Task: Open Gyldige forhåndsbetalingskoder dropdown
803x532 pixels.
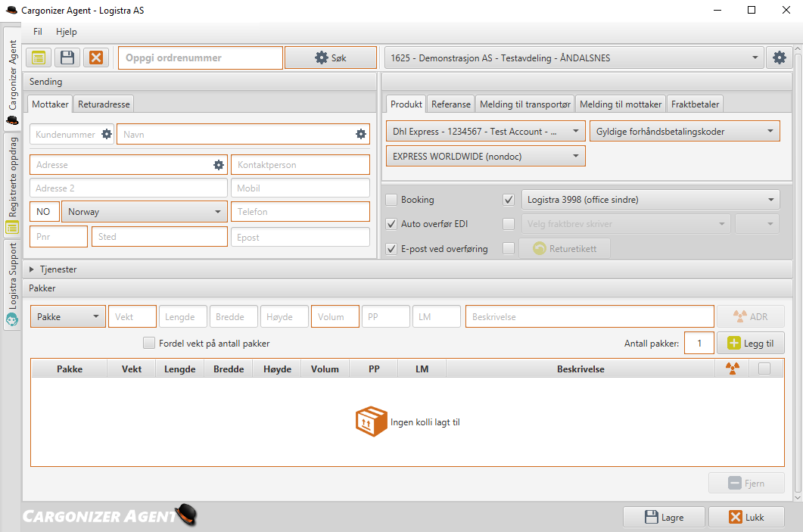Action: point(685,132)
